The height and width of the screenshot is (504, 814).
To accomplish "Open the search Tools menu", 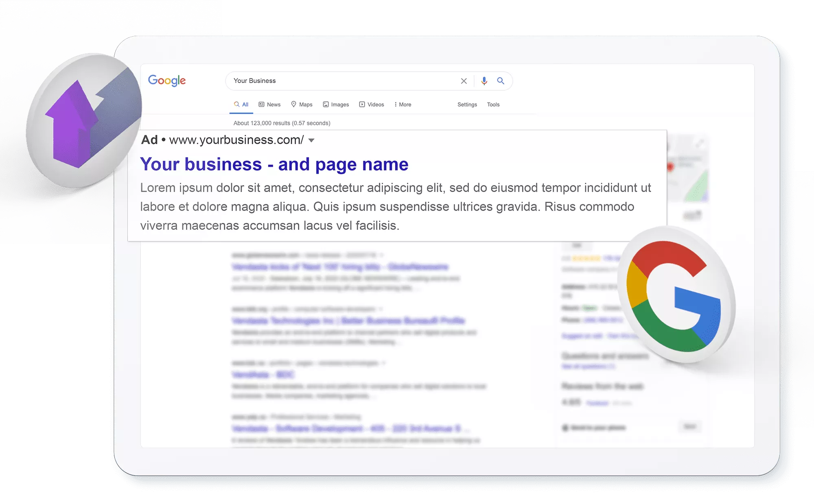I will [x=493, y=105].
